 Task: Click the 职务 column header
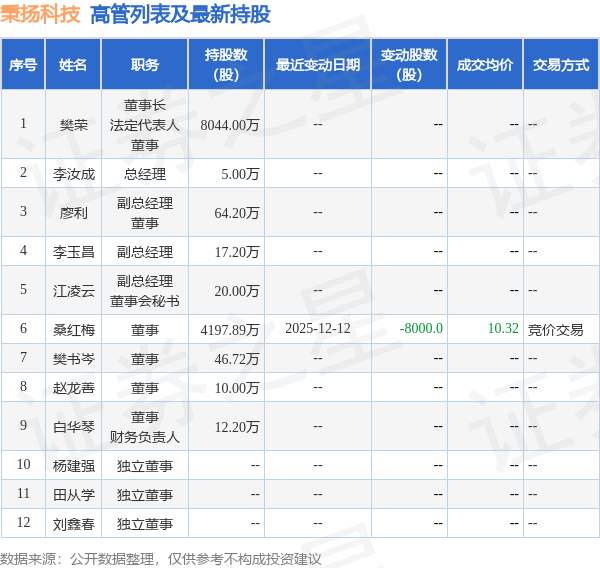click(145, 64)
